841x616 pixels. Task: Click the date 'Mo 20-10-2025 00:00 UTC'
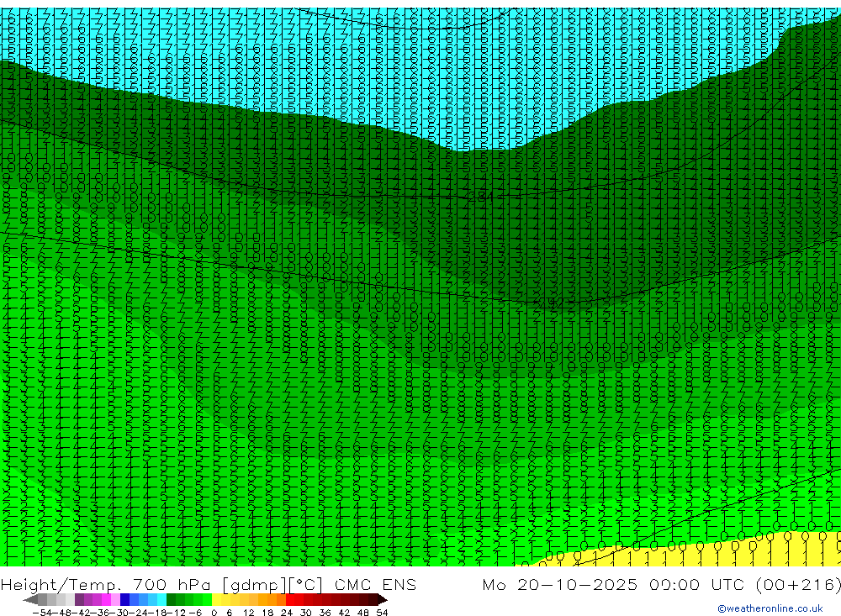(614, 585)
